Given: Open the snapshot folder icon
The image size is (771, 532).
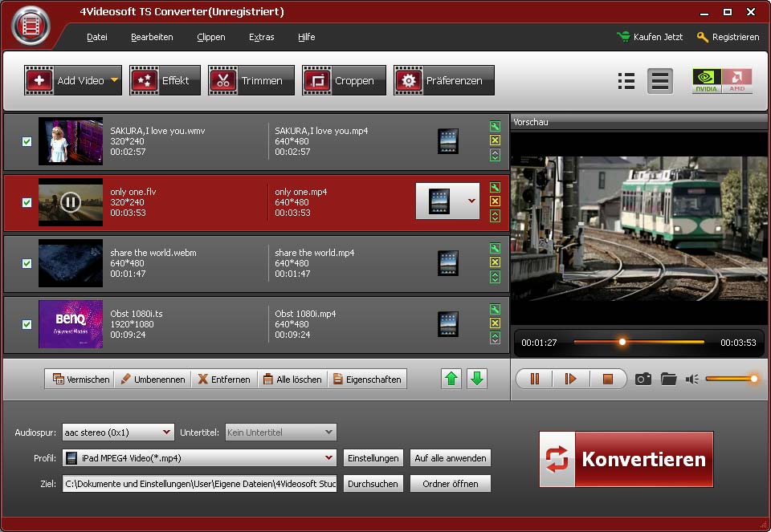Looking at the screenshot, I should click(668, 379).
